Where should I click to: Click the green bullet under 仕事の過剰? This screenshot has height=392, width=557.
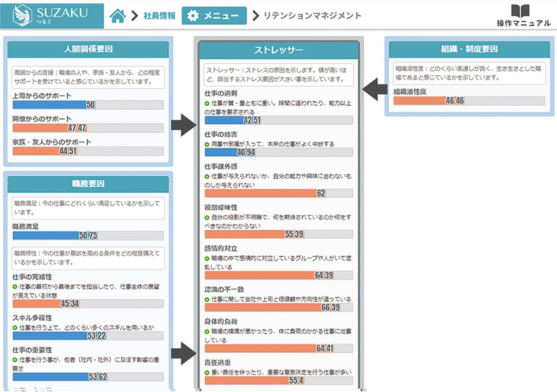(x=207, y=105)
